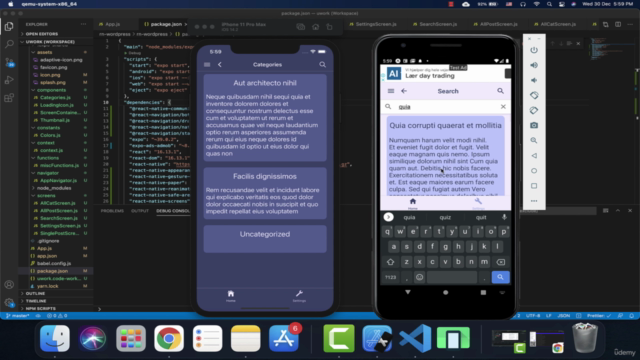Clear the Android search field with X
The width and height of the screenshot is (640, 360).
point(503,107)
